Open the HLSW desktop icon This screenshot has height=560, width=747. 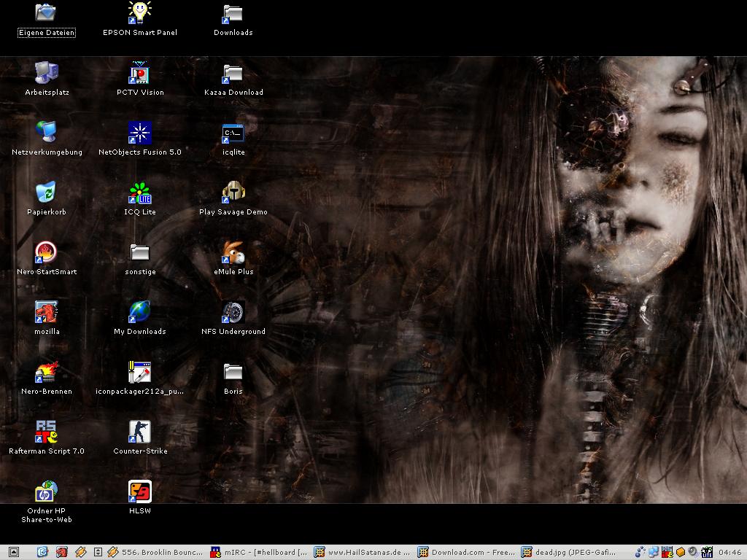pos(139,492)
